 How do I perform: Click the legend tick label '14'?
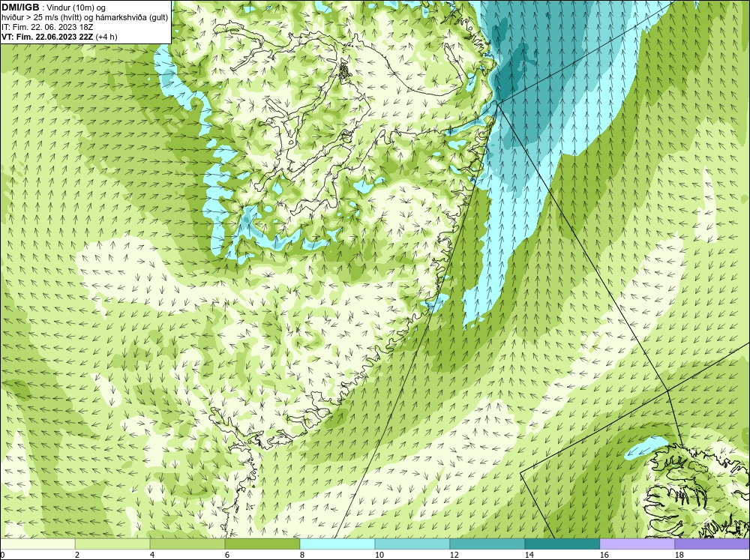pyautogui.click(x=529, y=555)
